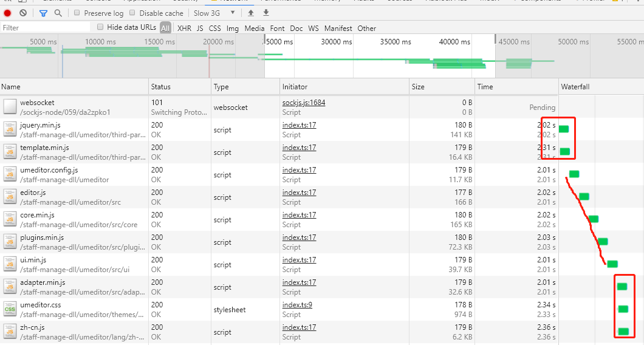Screen dimensions: 644x345
Task: Enable Preserve log checkbox
Action: (x=77, y=13)
